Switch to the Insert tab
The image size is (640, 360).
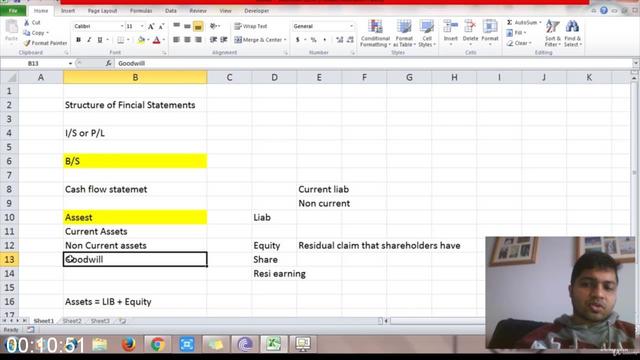[68, 11]
